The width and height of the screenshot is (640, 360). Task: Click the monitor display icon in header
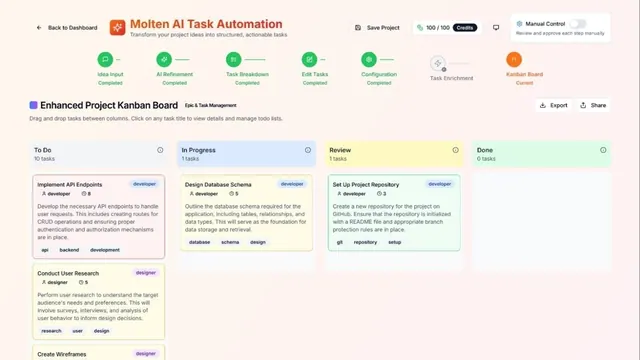click(x=496, y=28)
